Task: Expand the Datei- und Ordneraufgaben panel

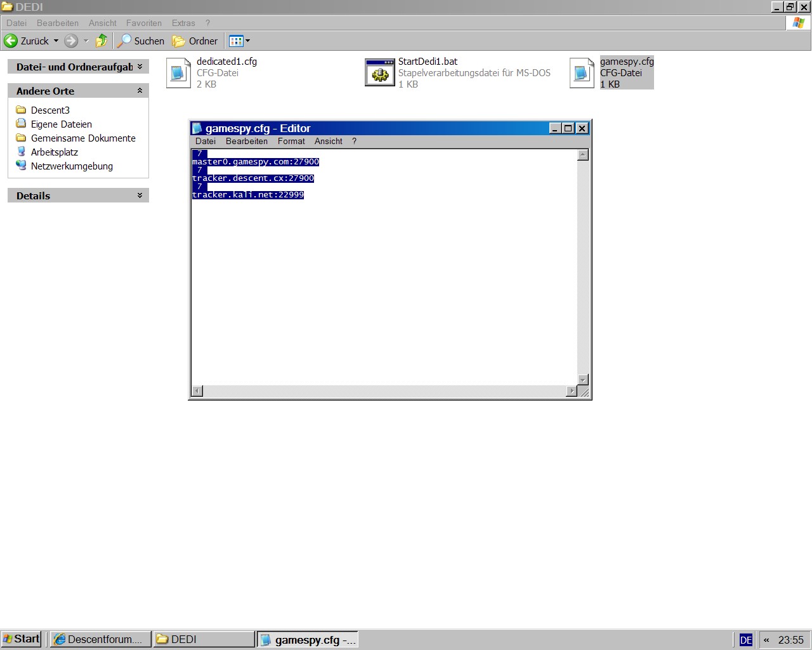Action: 140,67
